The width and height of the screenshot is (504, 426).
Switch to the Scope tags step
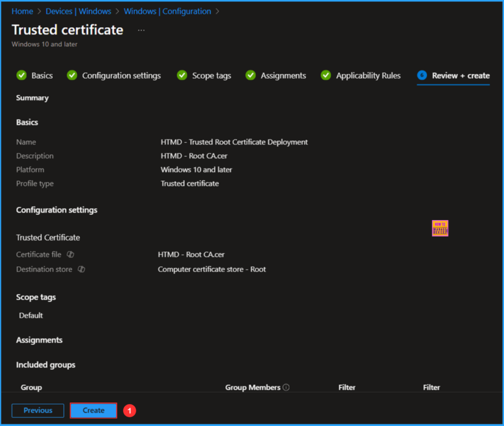click(x=204, y=75)
